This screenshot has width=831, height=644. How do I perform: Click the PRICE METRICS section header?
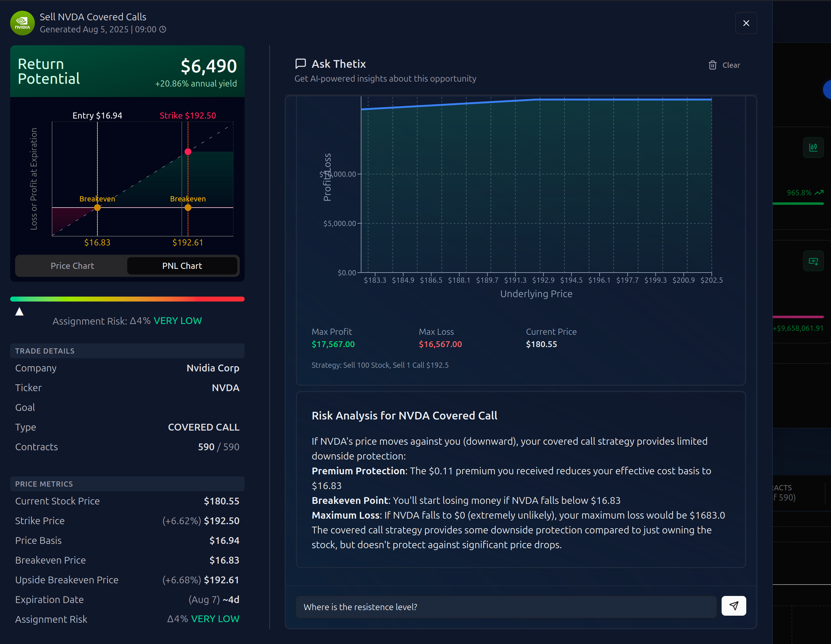coord(127,484)
